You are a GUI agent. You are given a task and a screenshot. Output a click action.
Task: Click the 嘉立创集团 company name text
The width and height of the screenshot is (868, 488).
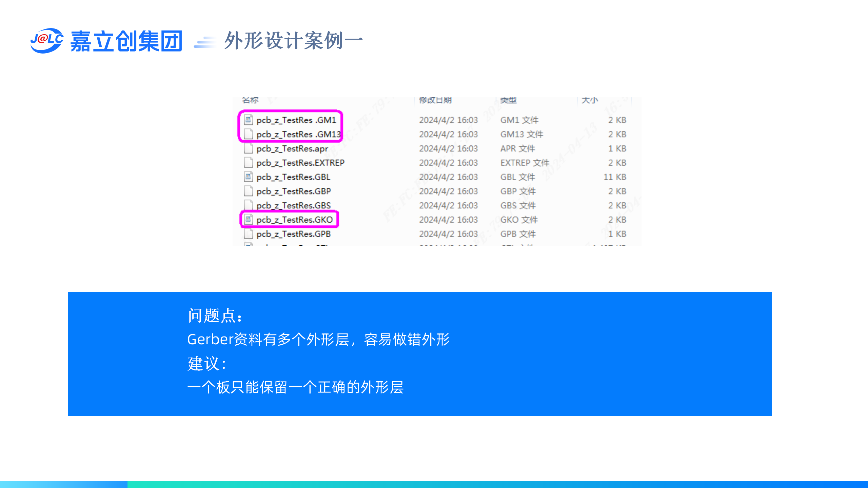click(126, 41)
